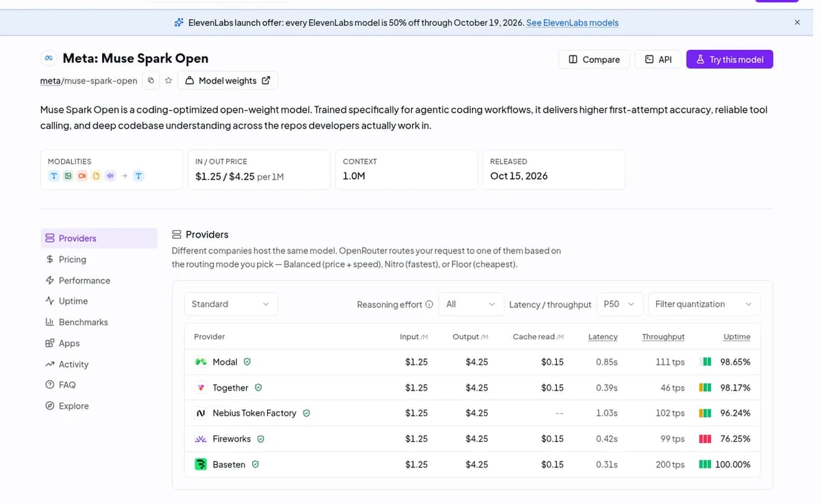The width and height of the screenshot is (822, 504).
Task: Click the Oct 15, 2026 release date
Action: point(519,176)
